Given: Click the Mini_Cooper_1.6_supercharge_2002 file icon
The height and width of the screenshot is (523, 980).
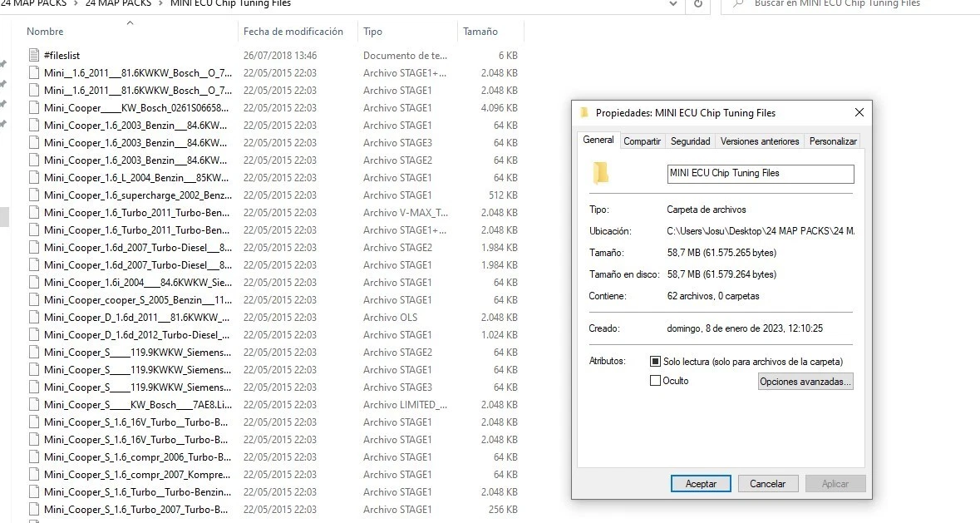Looking at the screenshot, I should point(34,195).
